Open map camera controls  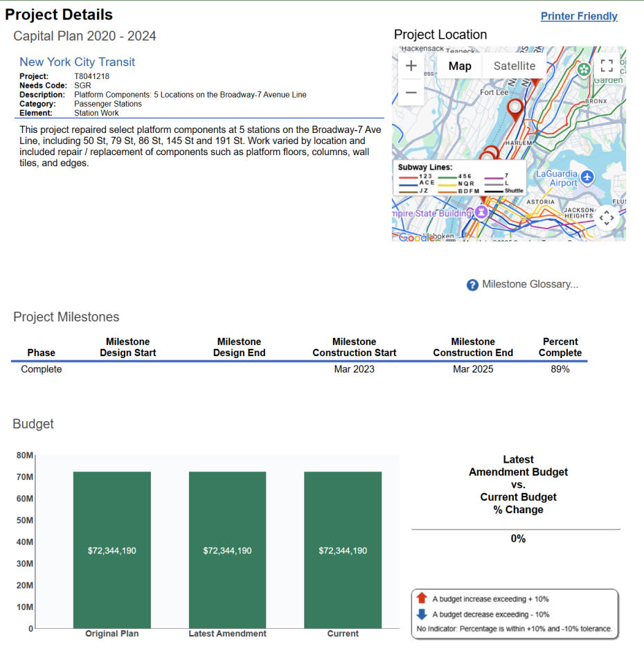pos(607,217)
